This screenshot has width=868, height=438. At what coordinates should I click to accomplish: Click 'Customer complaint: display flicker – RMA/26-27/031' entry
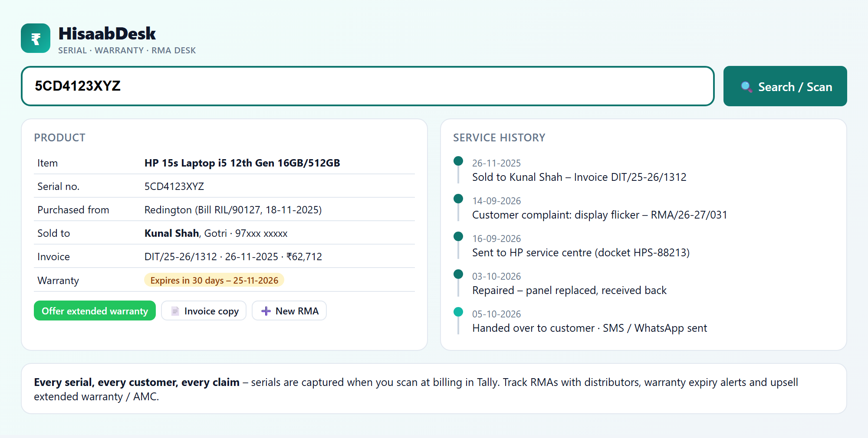(599, 215)
